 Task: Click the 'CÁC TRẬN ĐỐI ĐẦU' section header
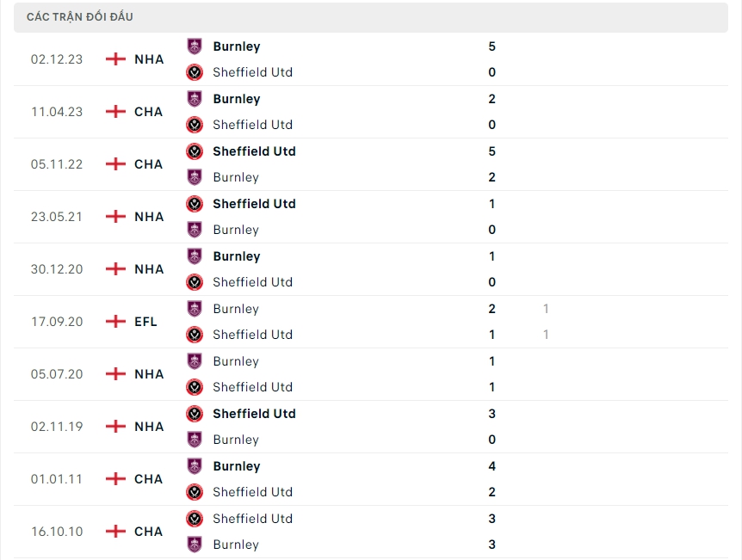80,17
